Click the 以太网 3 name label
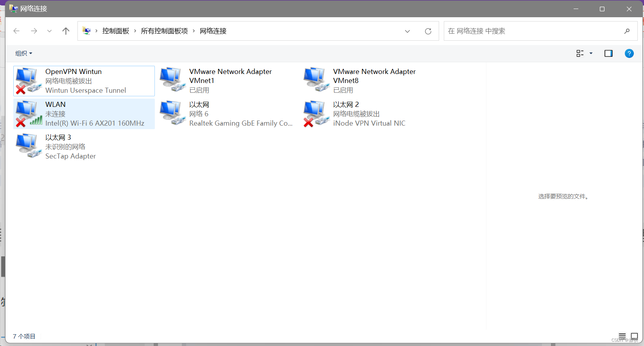Viewport: 644px width, 346px height. click(58, 137)
